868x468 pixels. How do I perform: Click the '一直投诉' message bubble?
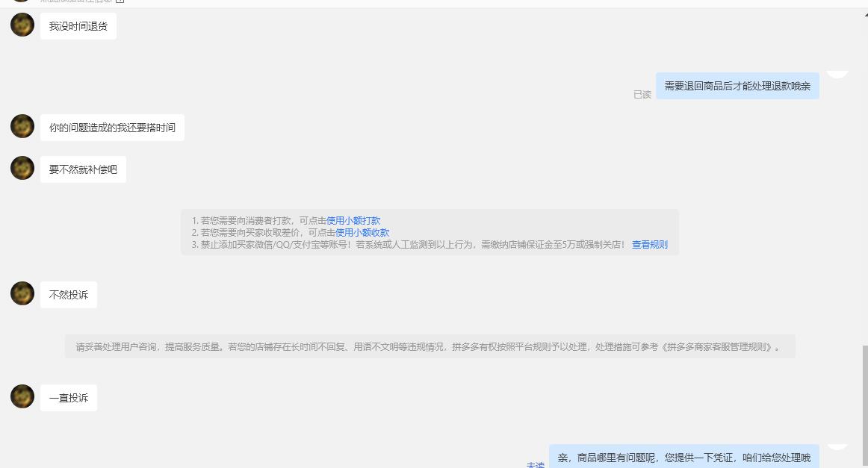point(68,397)
